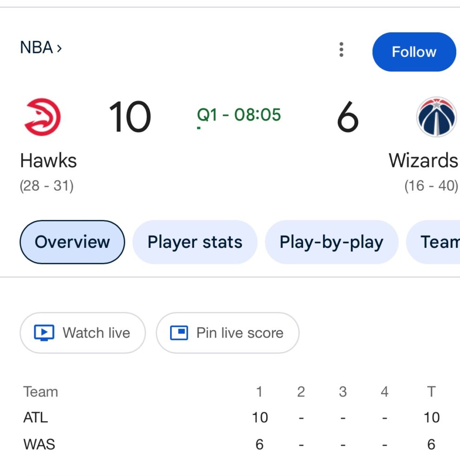Select the Overview tab

coord(72,242)
